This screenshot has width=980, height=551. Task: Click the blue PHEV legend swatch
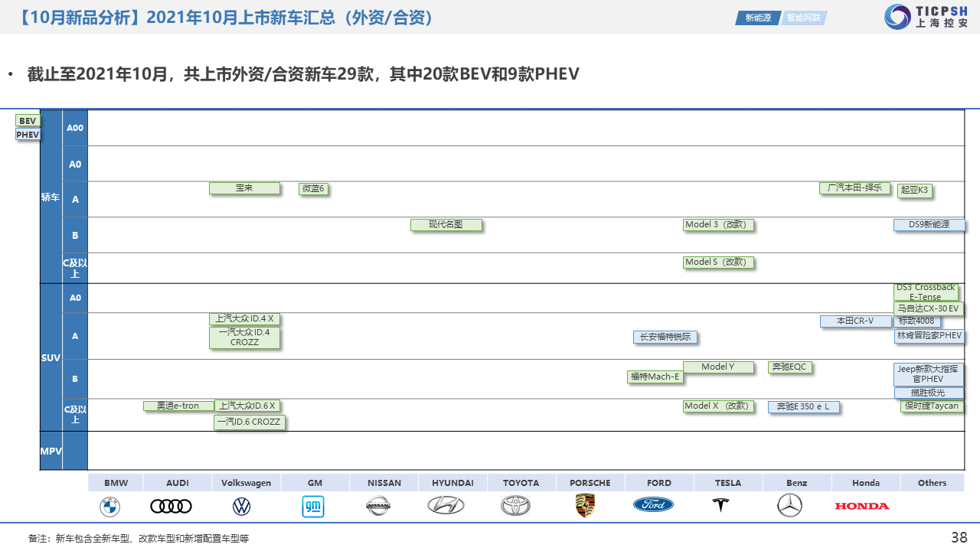(28, 135)
